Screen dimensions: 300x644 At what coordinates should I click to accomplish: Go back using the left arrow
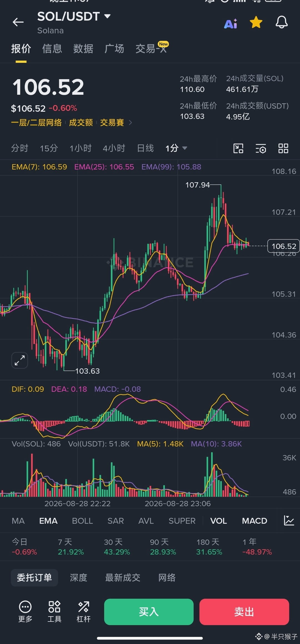click(18, 22)
